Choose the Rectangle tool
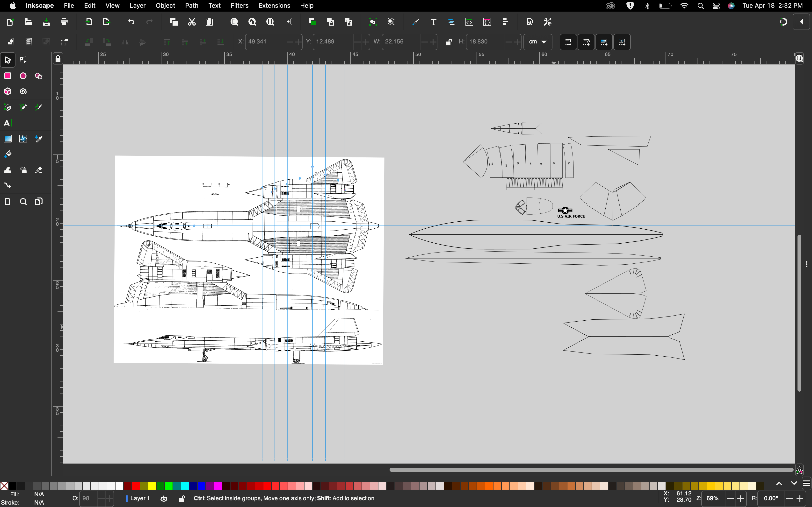 coord(8,76)
